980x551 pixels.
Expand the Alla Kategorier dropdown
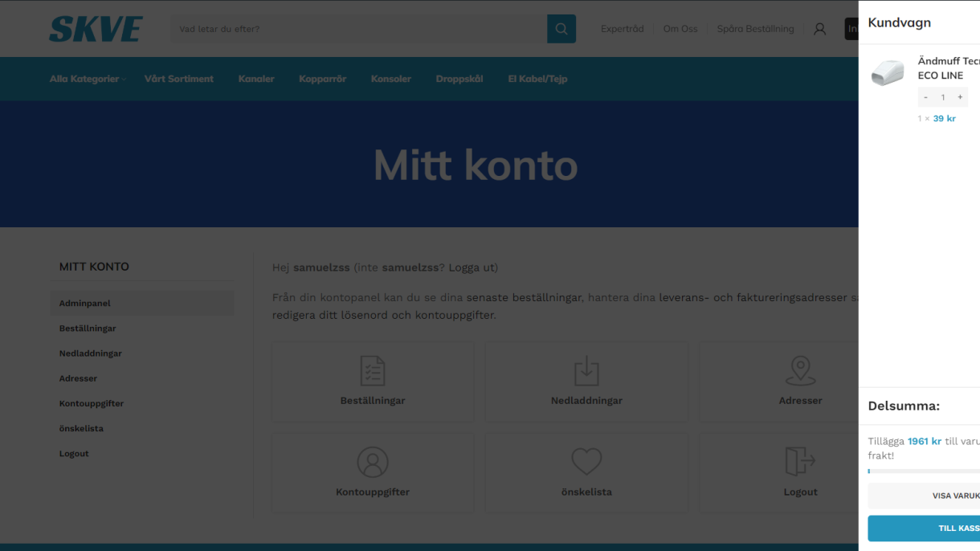[x=88, y=79]
